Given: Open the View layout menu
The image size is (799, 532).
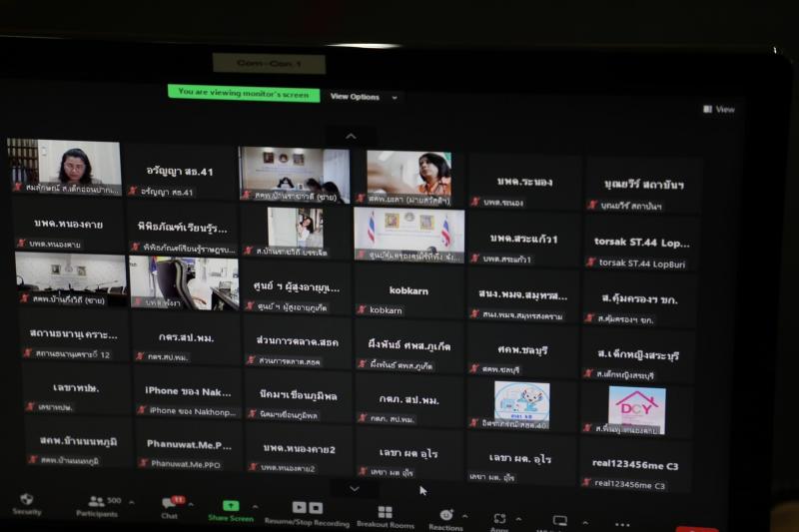Looking at the screenshot, I should pyautogui.click(x=718, y=109).
